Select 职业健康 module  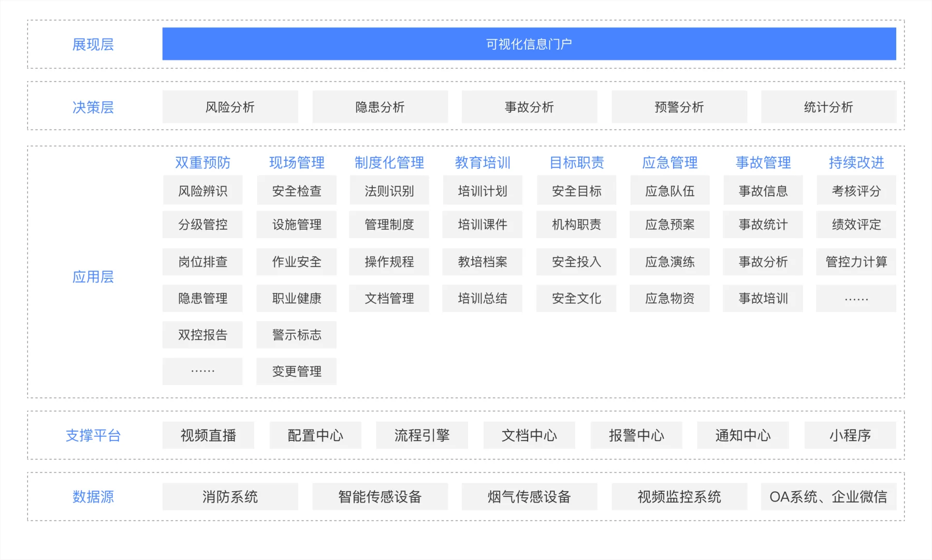coord(297,298)
